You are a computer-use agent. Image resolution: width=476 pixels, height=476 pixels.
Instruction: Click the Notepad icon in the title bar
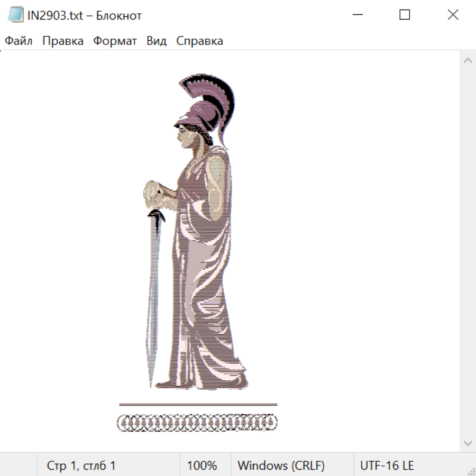[15, 15]
